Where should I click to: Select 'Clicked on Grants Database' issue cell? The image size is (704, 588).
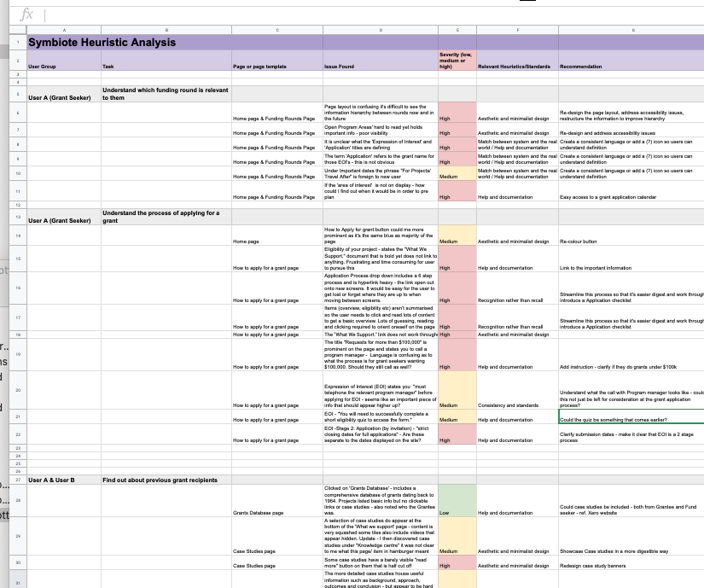pos(381,500)
